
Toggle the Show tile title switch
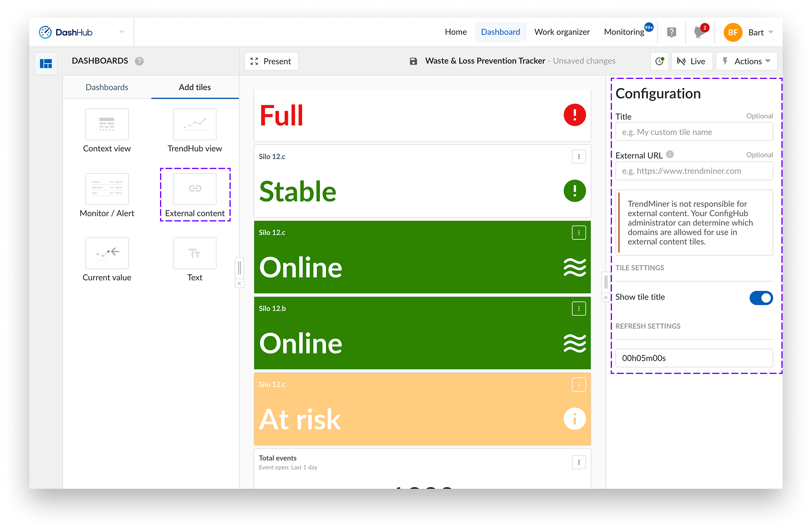click(x=761, y=298)
